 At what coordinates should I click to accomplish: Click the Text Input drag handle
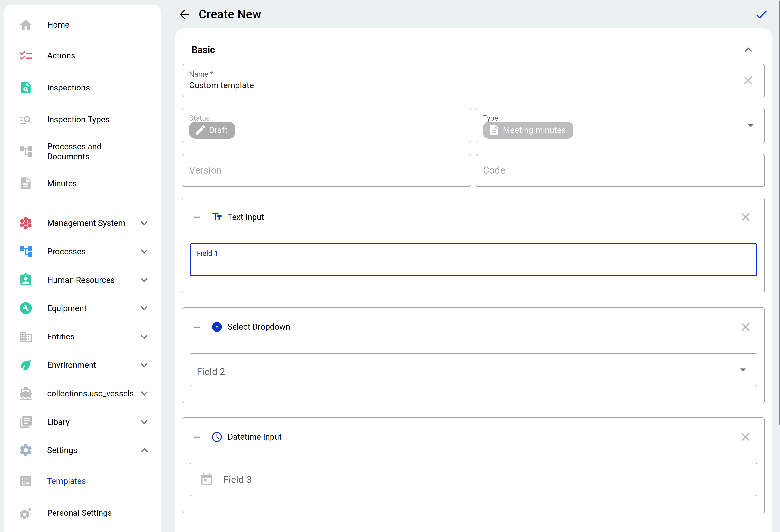pos(197,217)
